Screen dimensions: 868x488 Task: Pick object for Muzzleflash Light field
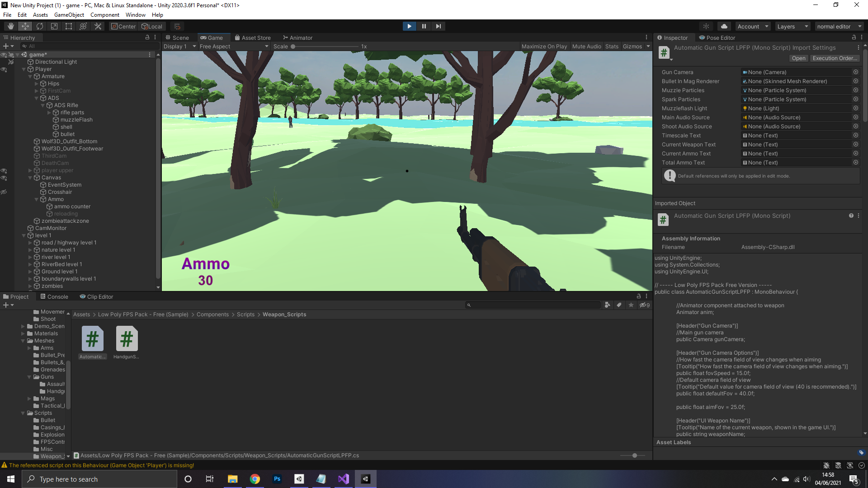click(x=856, y=108)
